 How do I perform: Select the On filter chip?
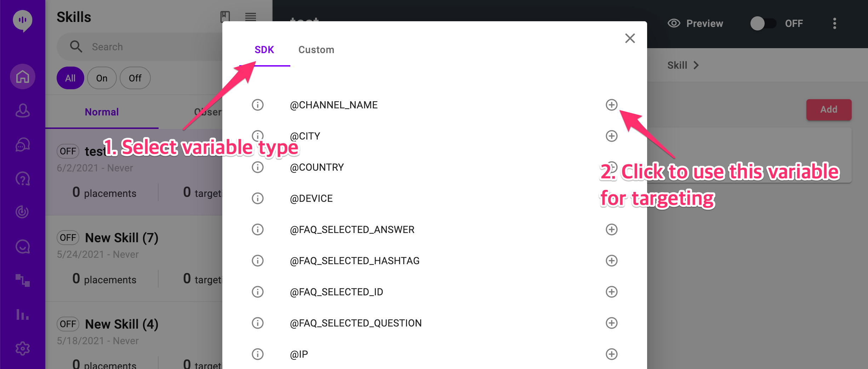102,78
